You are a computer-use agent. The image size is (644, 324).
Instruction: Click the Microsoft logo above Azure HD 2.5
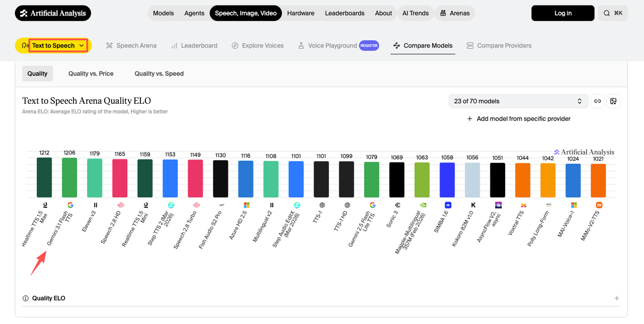pos(246,205)
